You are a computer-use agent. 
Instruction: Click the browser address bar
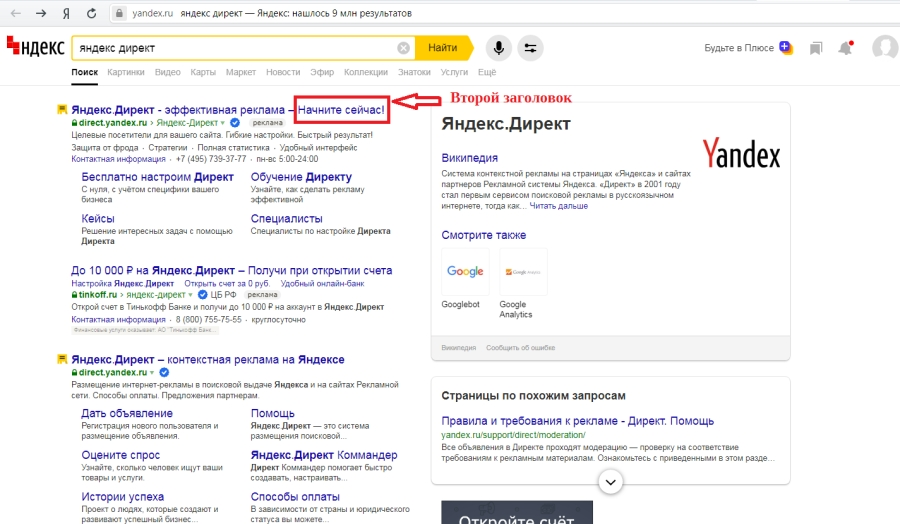tap(505, 13)
